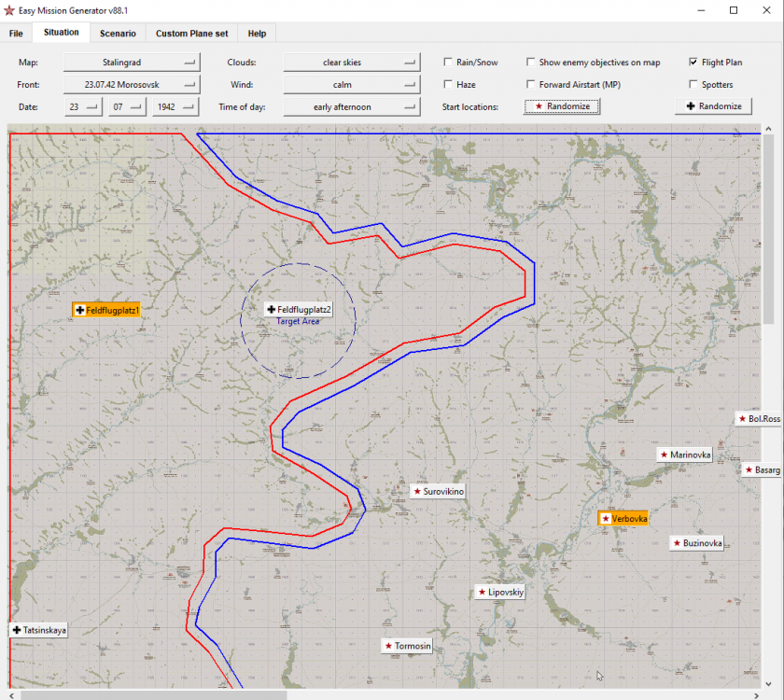Uncheck the Flight Plan checkbox

(x=693, y=63)
